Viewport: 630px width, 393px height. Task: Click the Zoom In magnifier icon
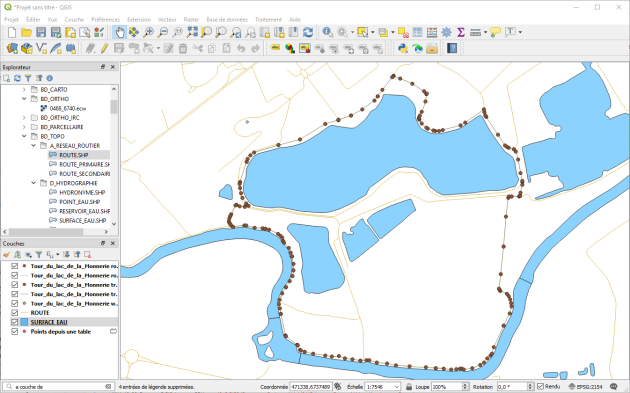coord(148,32)
